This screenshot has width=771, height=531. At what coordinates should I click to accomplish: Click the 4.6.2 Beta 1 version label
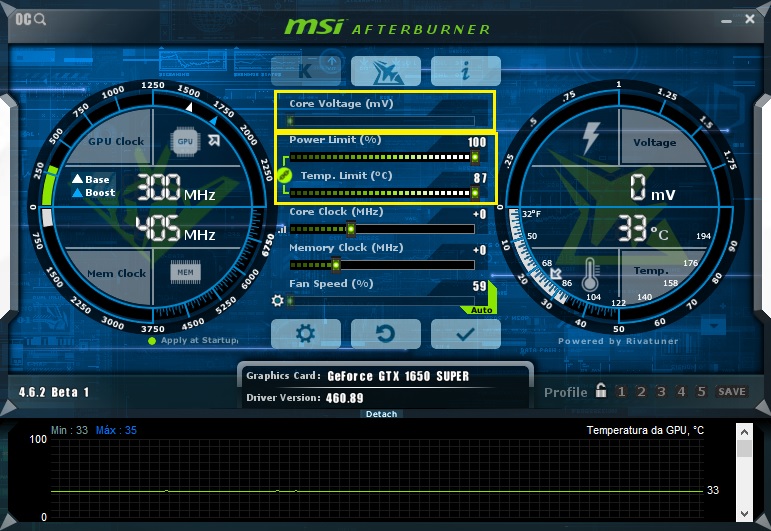click(x=54, y=392)
